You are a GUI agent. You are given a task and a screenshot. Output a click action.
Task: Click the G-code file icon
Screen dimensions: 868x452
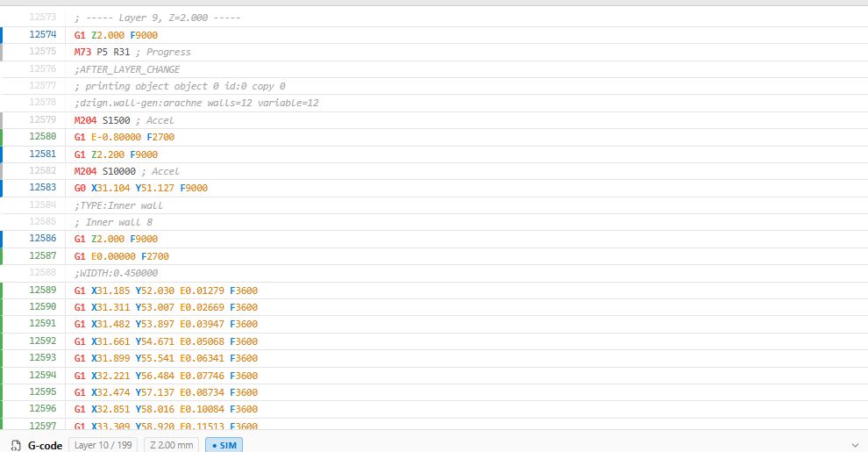coord(16,445)
